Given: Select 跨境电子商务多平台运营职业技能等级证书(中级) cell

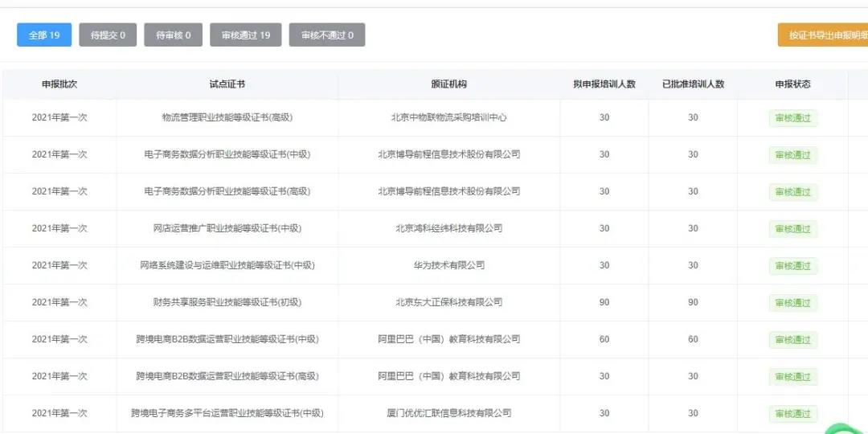Looking at the screenshot, I should [227, 413].
